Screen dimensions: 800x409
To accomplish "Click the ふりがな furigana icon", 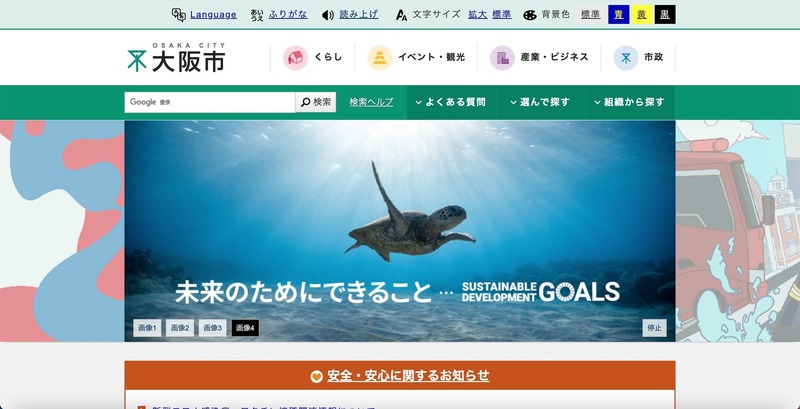I will coord(257,15).
